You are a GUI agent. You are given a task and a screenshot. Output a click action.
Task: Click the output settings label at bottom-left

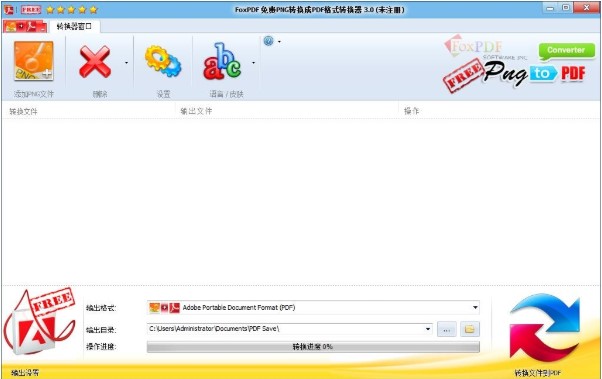point(25,372)
